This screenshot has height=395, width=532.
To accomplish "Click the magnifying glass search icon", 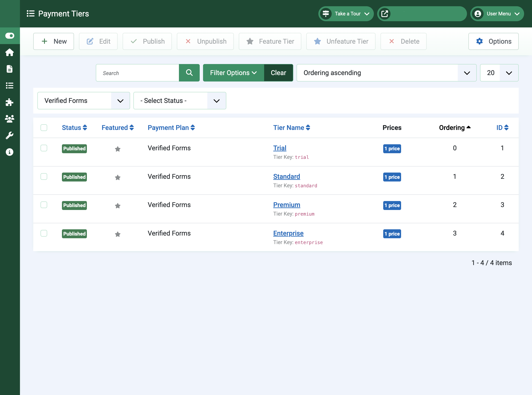I will pyautogui.click(x=189, y=73).
